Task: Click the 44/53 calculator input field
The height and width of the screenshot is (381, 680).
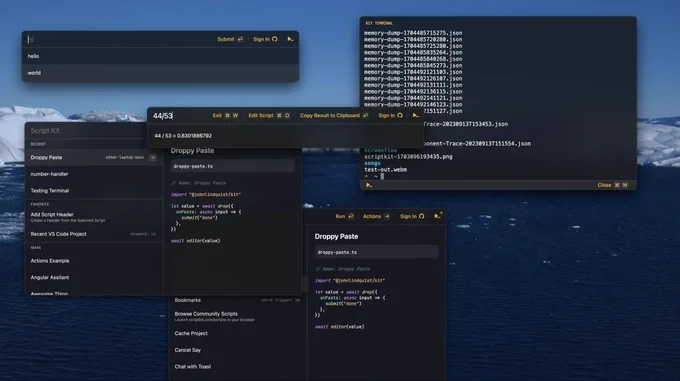Action: 180,116
